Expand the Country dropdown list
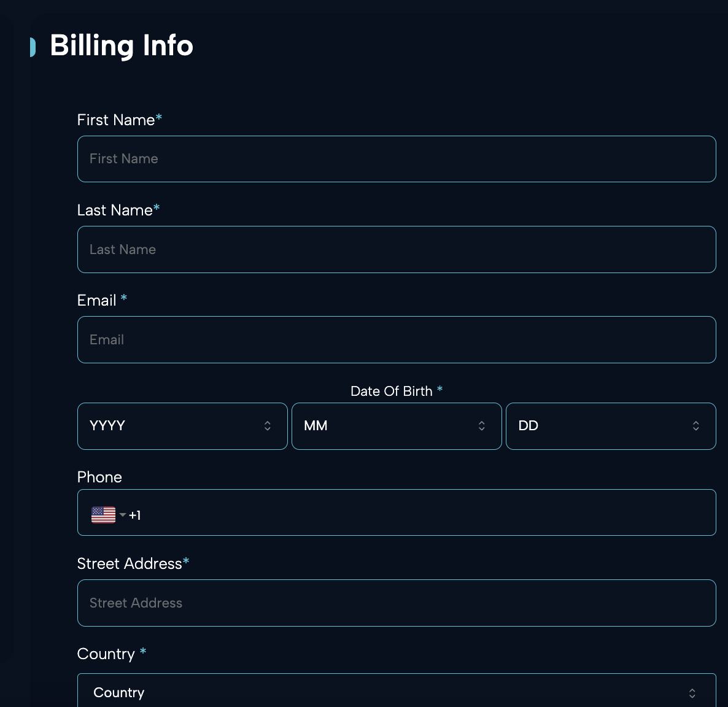The width and height of the screenshot is (728, 707). tap(397, 690)
